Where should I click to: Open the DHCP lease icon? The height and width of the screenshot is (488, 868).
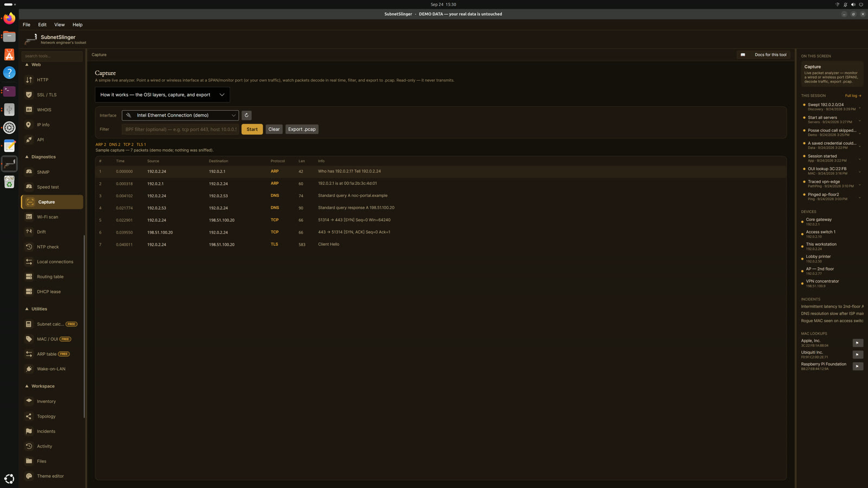[29, 291]
